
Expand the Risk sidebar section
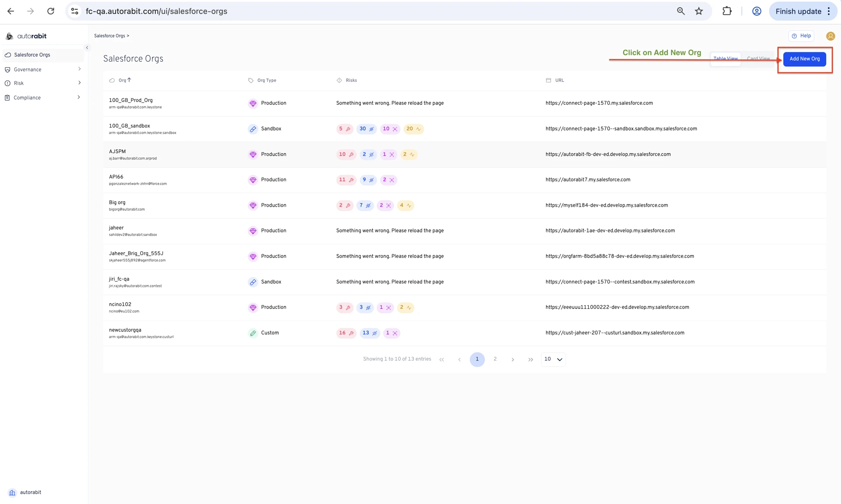[x=42, y=83]
